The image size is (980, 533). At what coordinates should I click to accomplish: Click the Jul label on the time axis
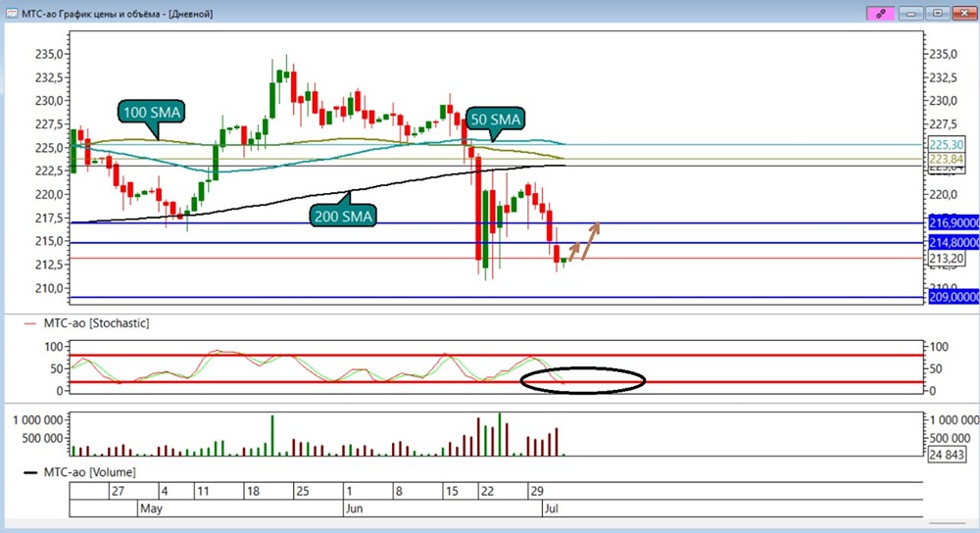click(x=551, y=509)
